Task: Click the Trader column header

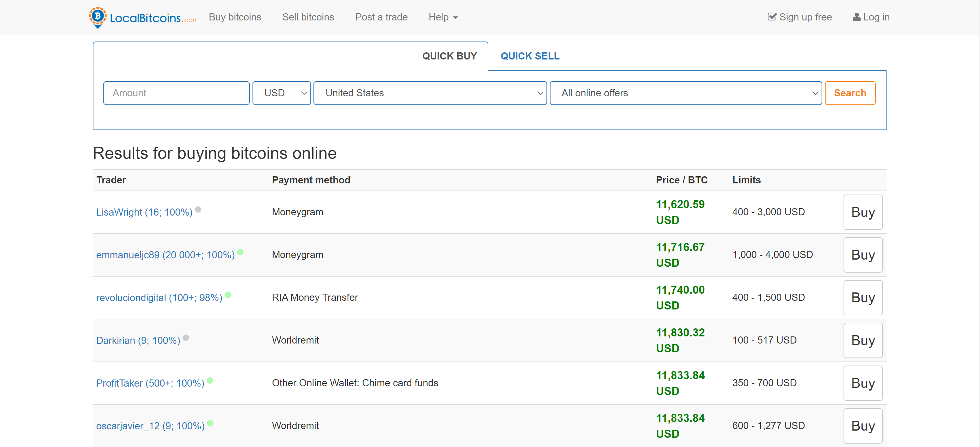Action: (111, 180)
